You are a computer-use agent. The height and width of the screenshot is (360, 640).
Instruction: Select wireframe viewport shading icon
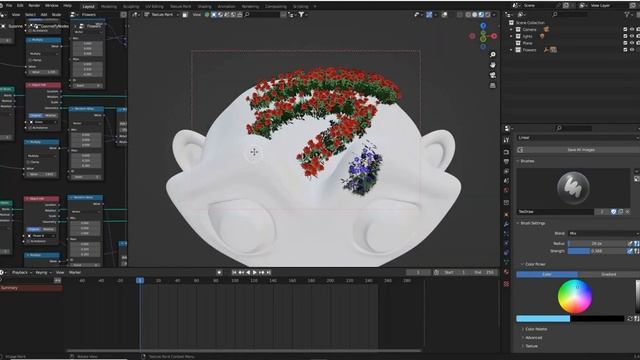(x=468, y=15)
